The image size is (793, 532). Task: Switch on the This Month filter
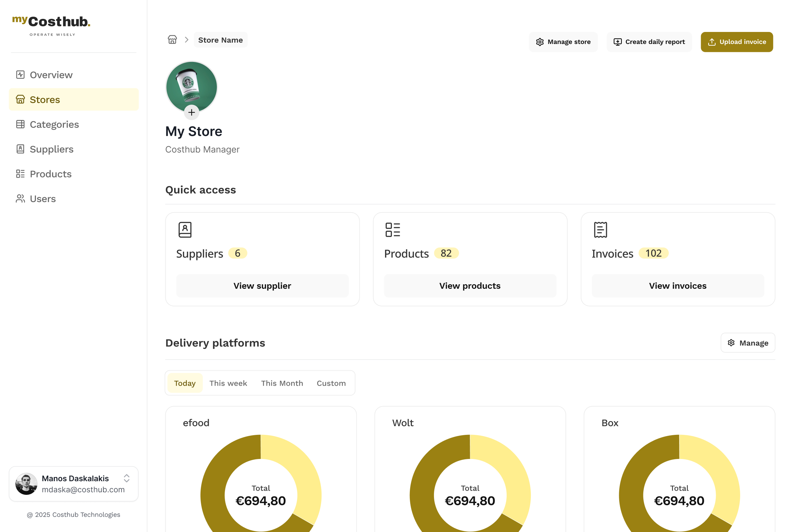(282, 383)
